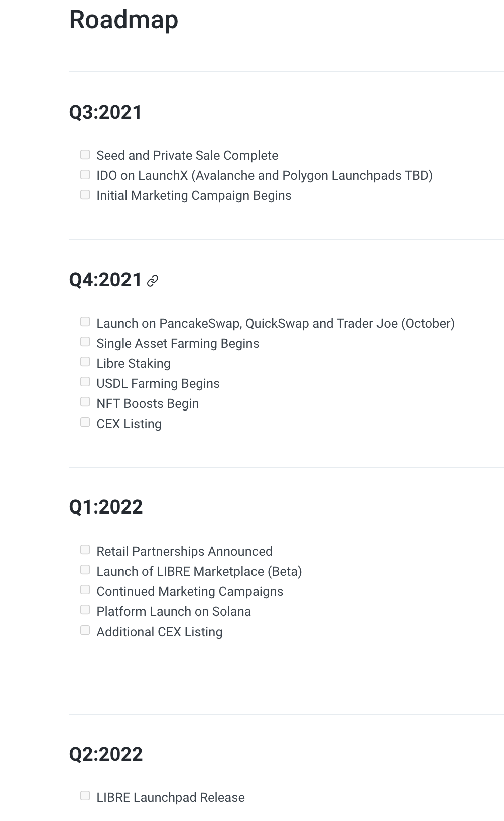Check the USDL Farming Begins box
Image resolution: width=504 pixels, height=821 pixels.
(85, 382)
